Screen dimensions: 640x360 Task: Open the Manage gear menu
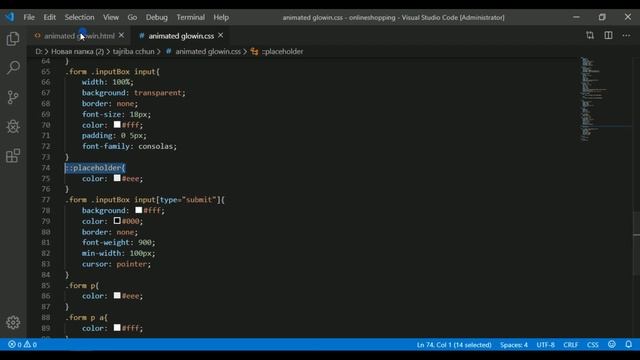13,322
